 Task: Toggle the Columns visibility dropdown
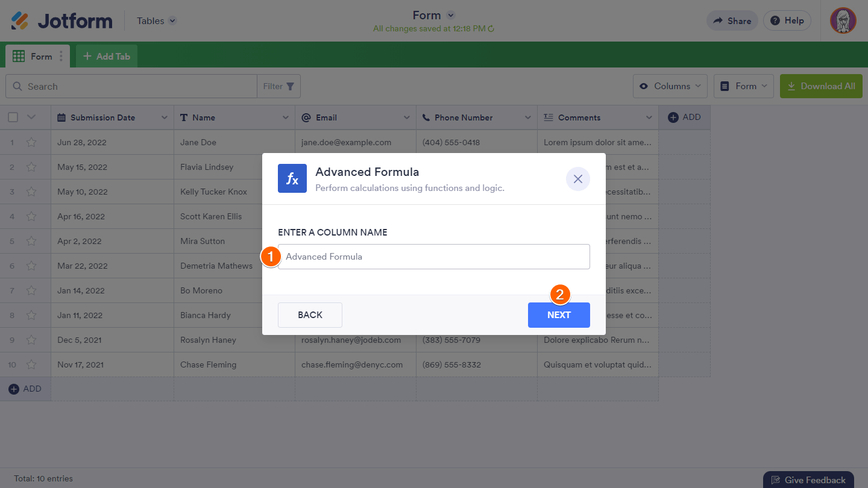(x=670, y=86)
